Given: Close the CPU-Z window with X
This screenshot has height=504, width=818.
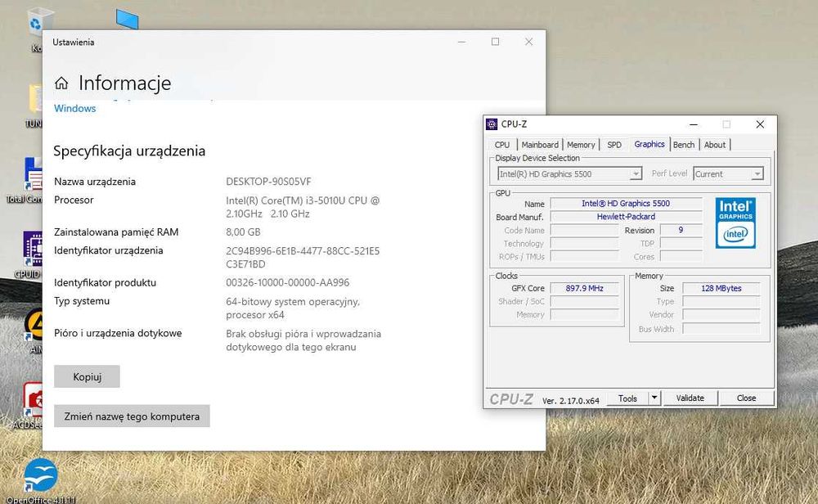Looking at the screenshot, I should click(760, 124).
